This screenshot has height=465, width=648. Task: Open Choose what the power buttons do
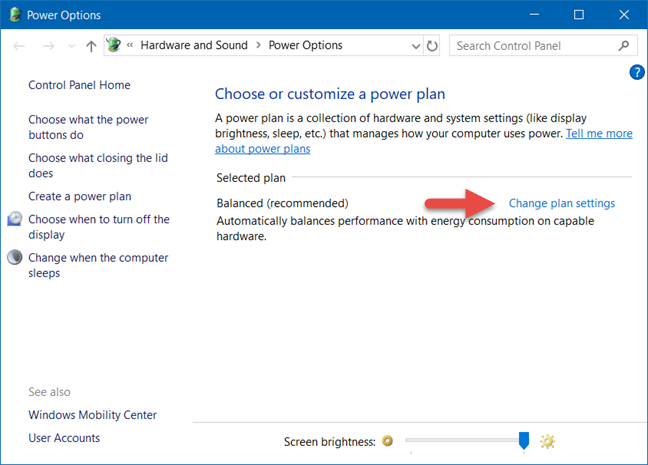pyautogui.click(x=88, y=127)
